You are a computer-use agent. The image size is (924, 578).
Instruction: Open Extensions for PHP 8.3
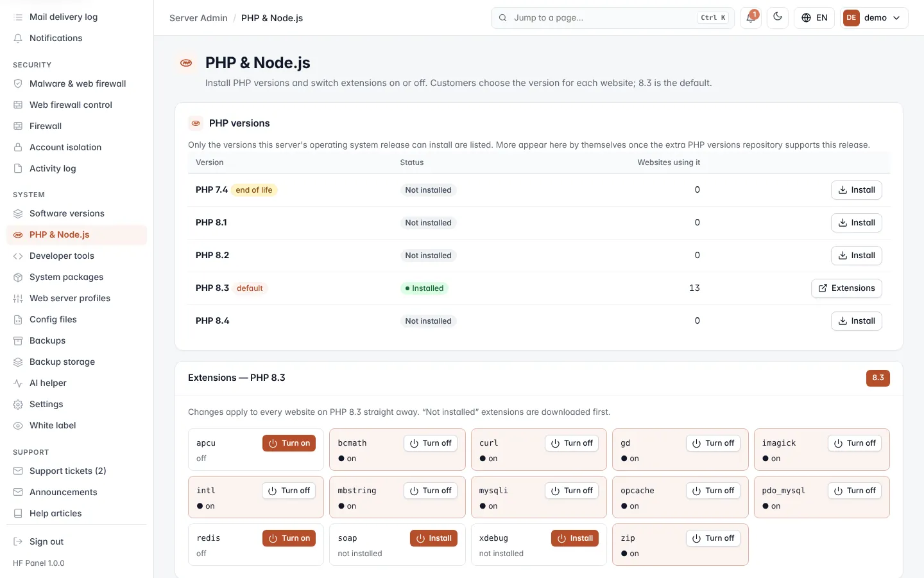point(846,288)
